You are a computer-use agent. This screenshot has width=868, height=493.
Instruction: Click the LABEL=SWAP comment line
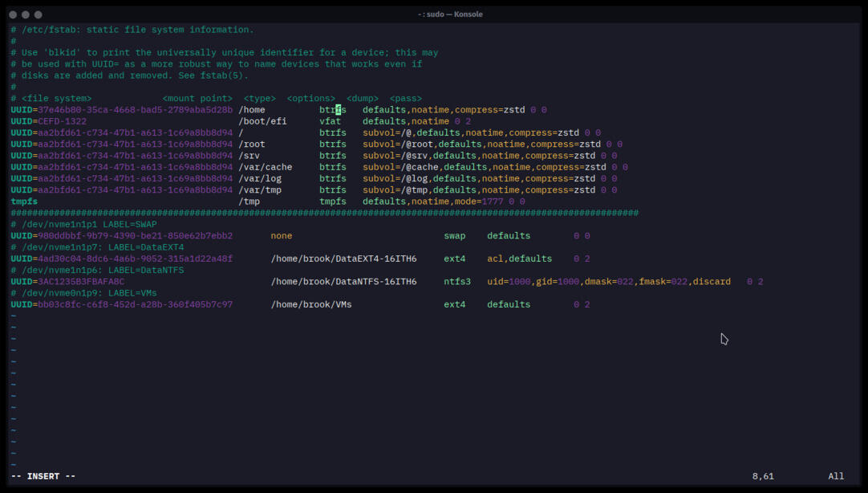point(83,224)
